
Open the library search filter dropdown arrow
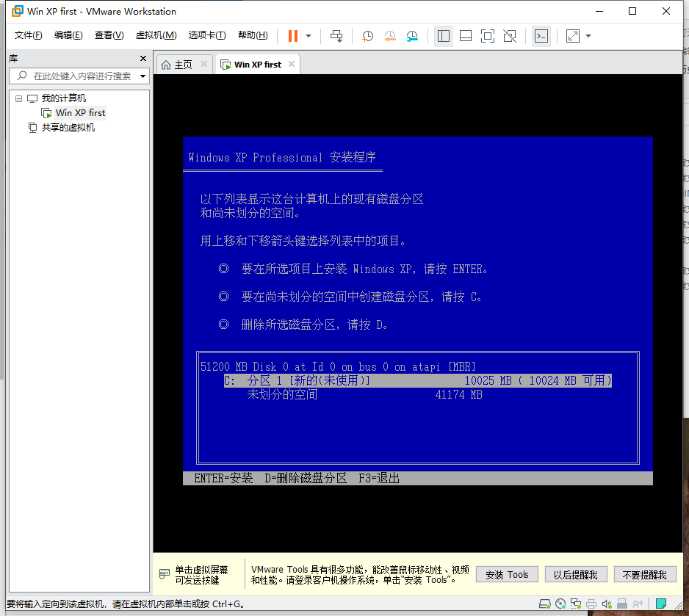(143, 76)
